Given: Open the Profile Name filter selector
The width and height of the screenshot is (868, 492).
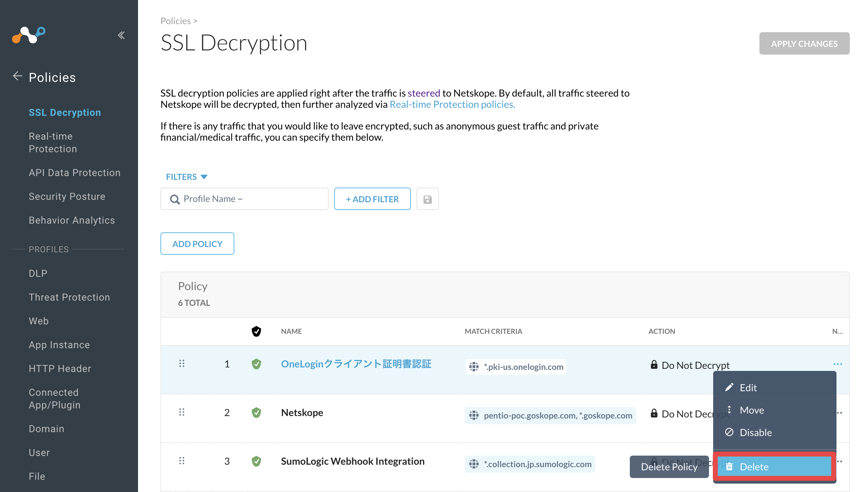Looking at the screenshot, I should click(244, 199).
